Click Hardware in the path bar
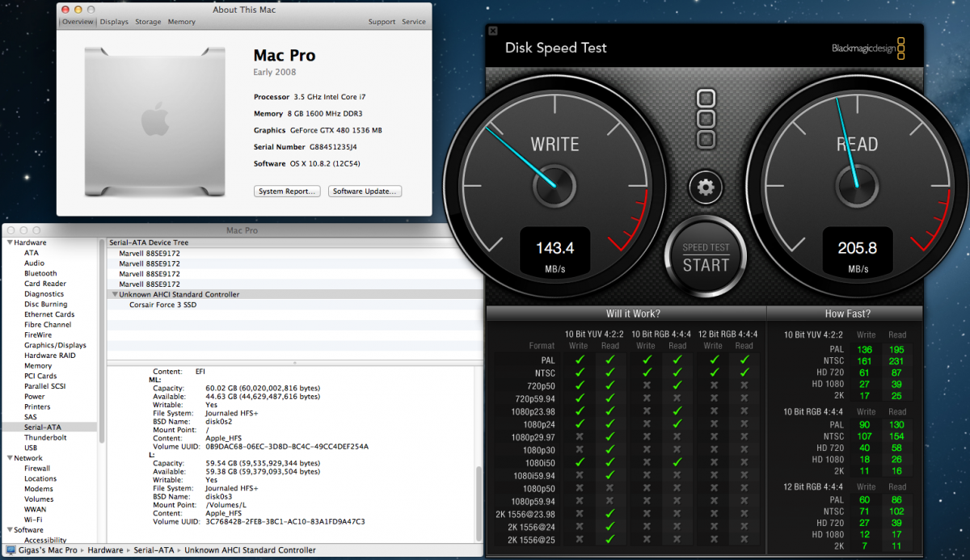This screenshot has height=560, width=970. click(x=105, y=550)
